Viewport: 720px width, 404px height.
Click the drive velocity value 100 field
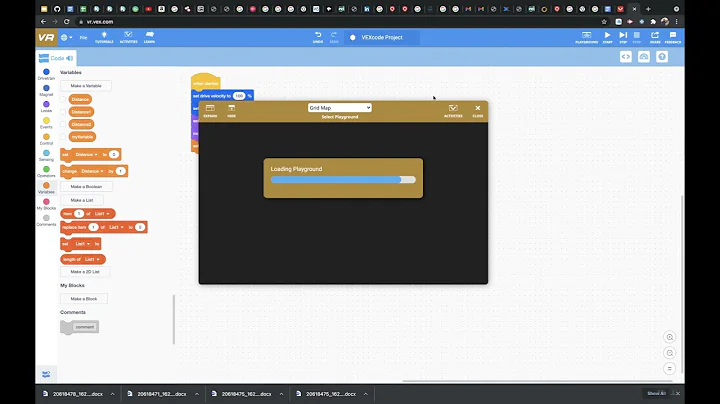(239, 96)
